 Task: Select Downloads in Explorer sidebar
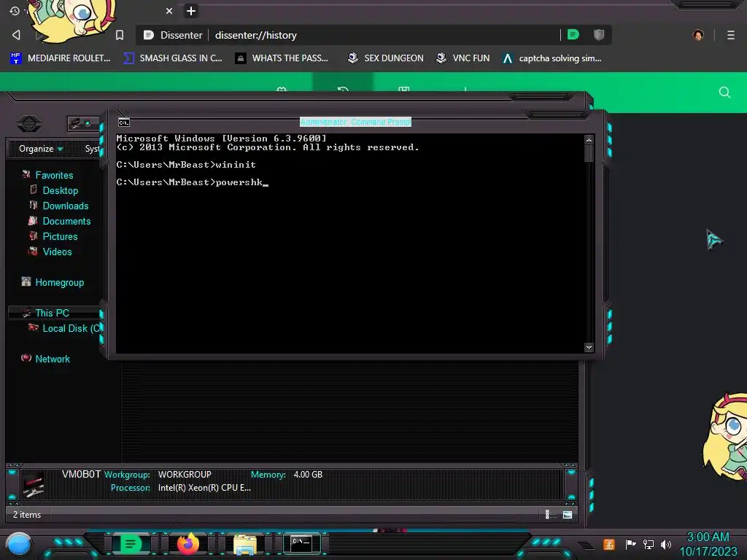[x=65, y=206]
